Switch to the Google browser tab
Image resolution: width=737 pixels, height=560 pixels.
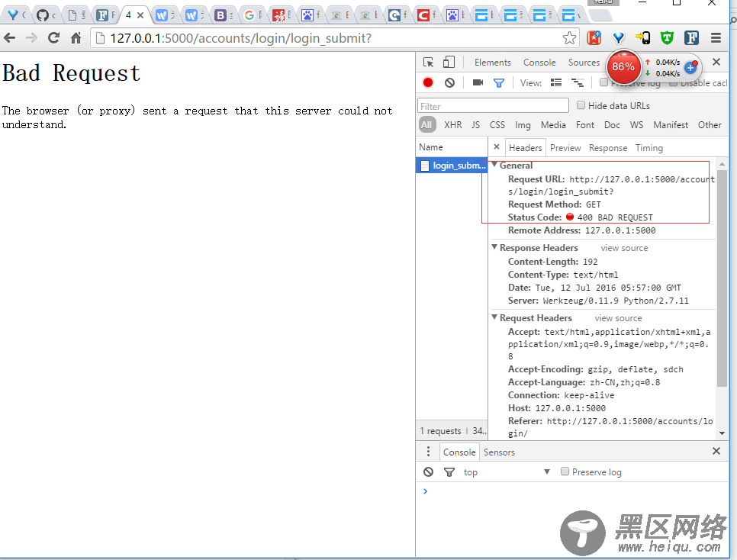coord(249,15)
